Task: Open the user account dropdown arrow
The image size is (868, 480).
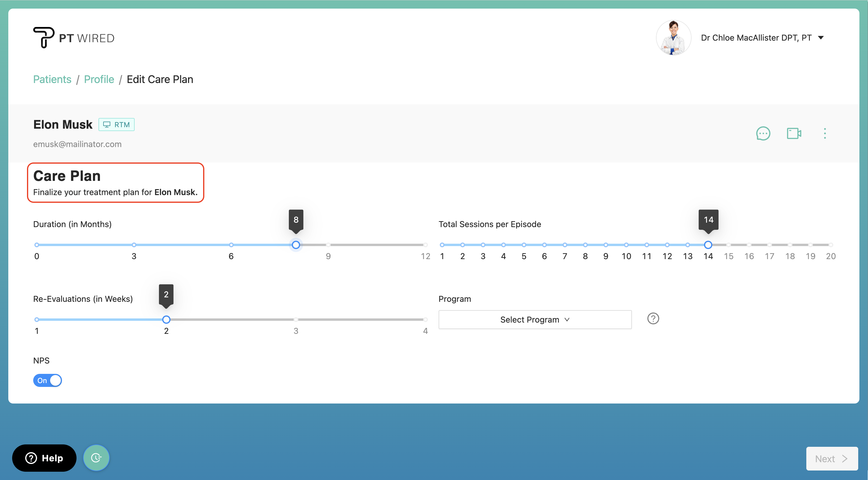Action: pyautogui.click(x=821, y=38)
